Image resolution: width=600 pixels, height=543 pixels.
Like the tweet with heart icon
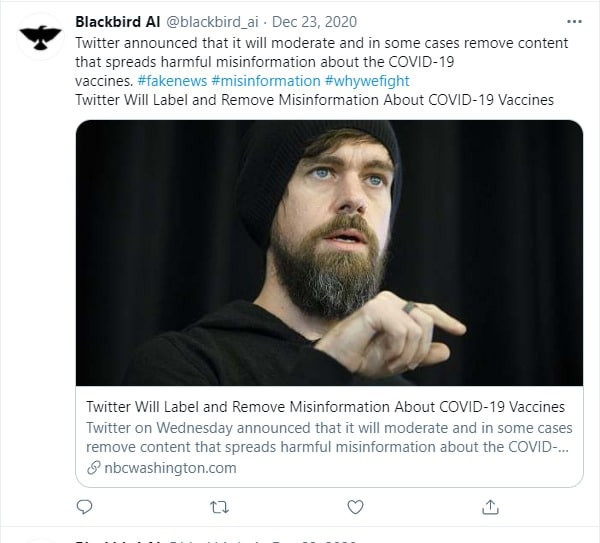point(355,507)
